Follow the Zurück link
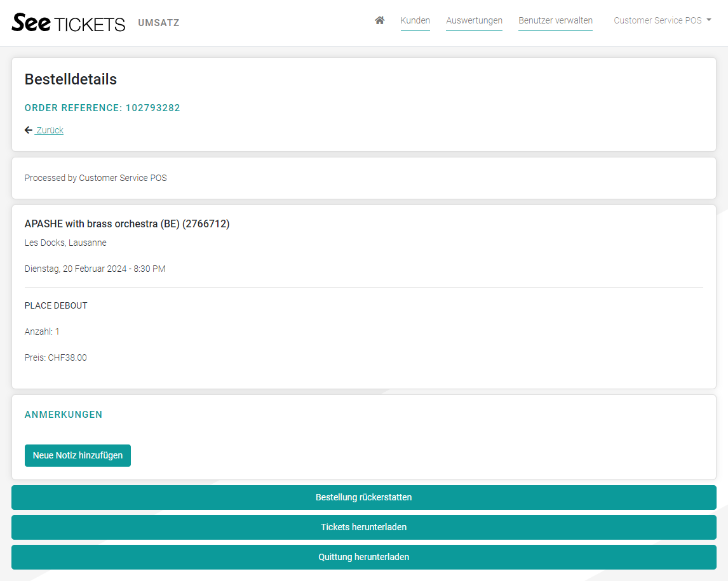Viewport: 728px width, 581px height. click(x=50, y=130)
